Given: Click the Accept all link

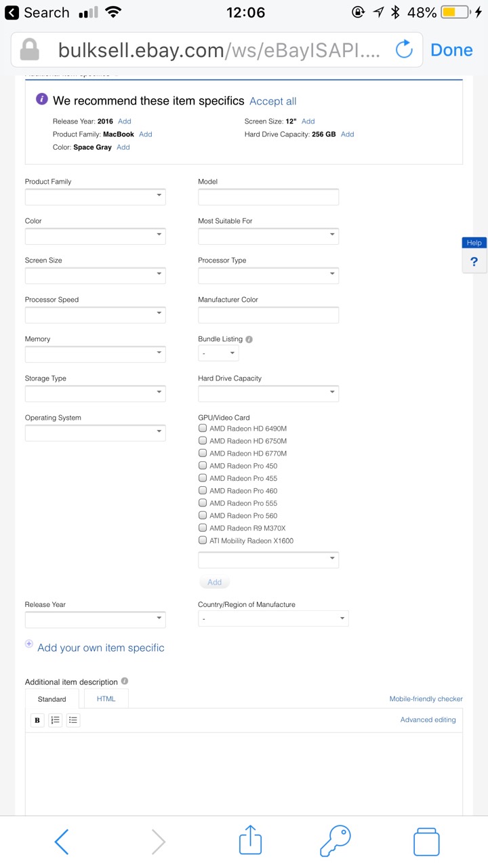Looking at the screenshot, I should (272, 101).
